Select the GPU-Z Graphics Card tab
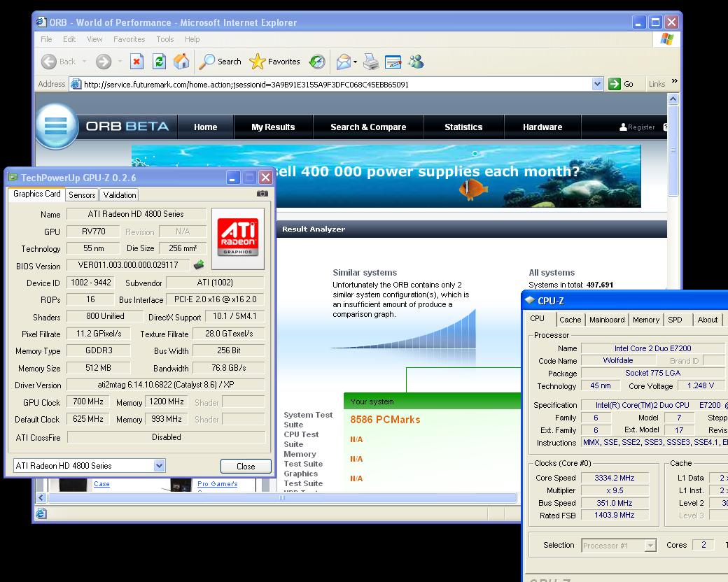Image resolution: width=728 pixels, height=582 pixels. (x=36, y=194)
